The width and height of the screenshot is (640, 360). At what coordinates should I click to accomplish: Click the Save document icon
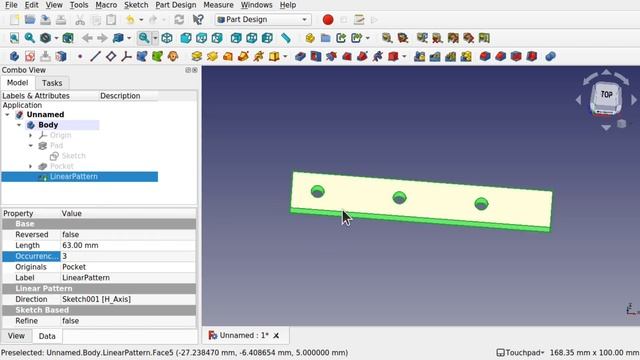click(45, 20)
